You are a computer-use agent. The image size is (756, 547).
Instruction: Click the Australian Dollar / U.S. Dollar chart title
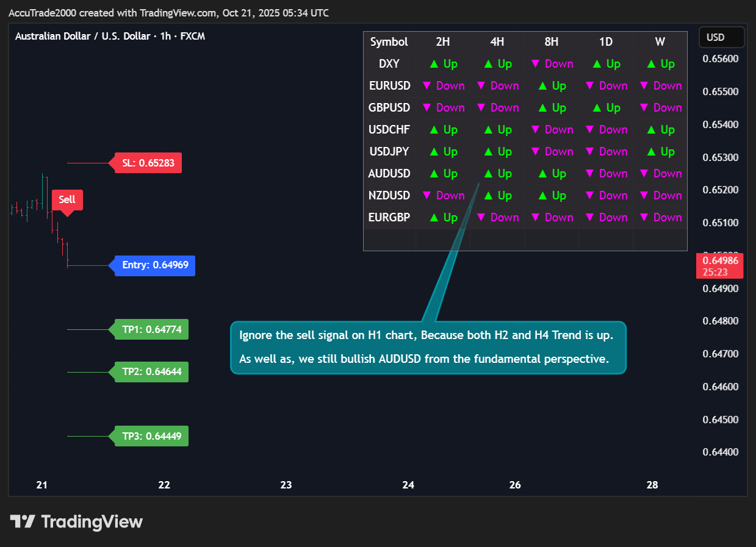coord(110,37)
